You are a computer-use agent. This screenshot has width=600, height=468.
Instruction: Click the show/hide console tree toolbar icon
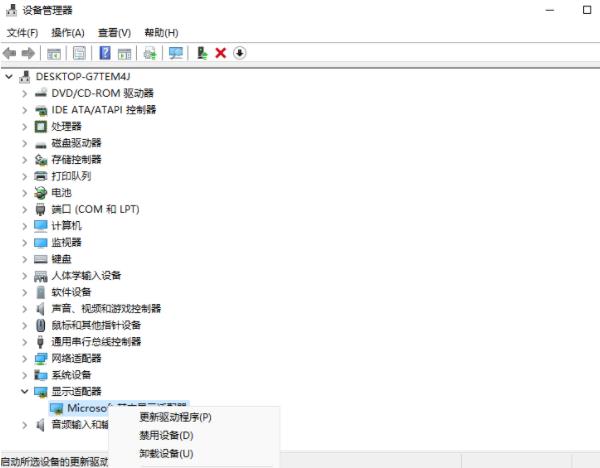[x=54, y=53]
